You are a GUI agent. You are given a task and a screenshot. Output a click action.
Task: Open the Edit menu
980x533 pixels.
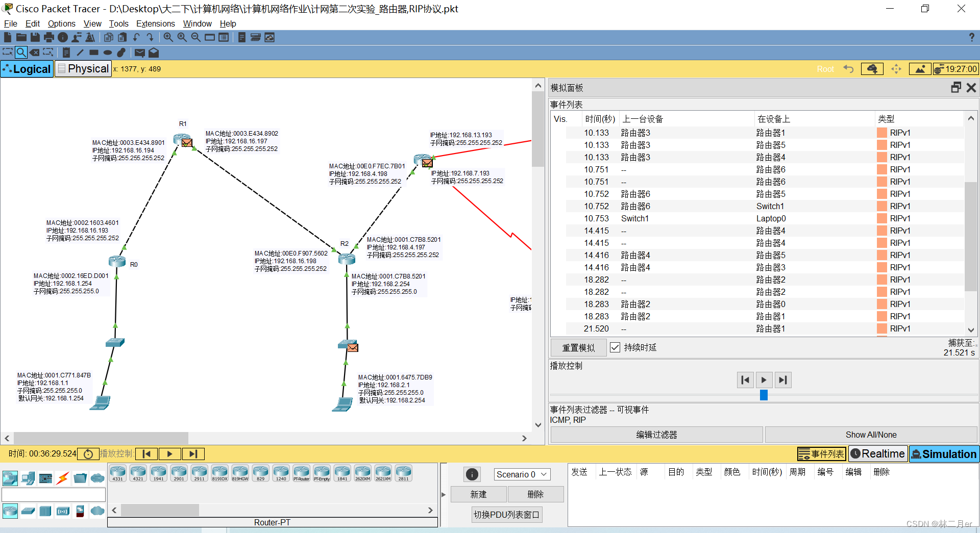[x=33, y=23]
